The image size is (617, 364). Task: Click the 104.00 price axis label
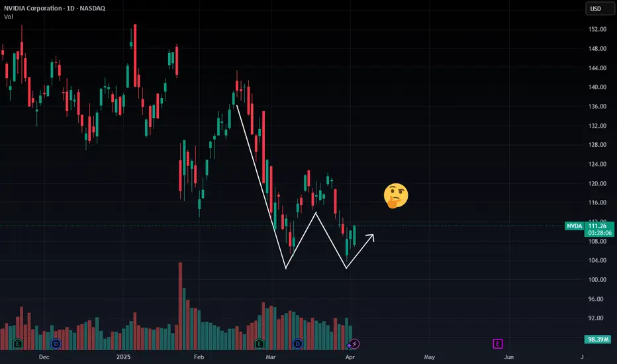[x=597, y=260]
